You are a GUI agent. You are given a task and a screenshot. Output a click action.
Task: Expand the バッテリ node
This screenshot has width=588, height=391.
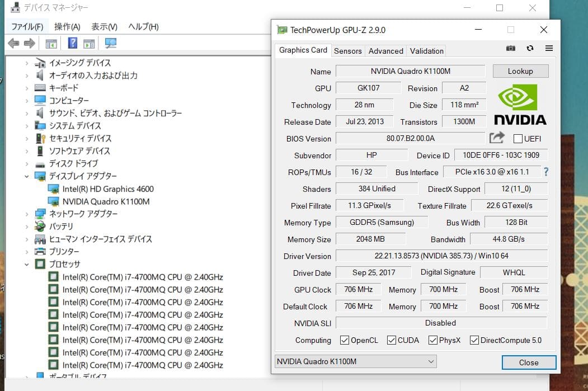tap(27, 227)
